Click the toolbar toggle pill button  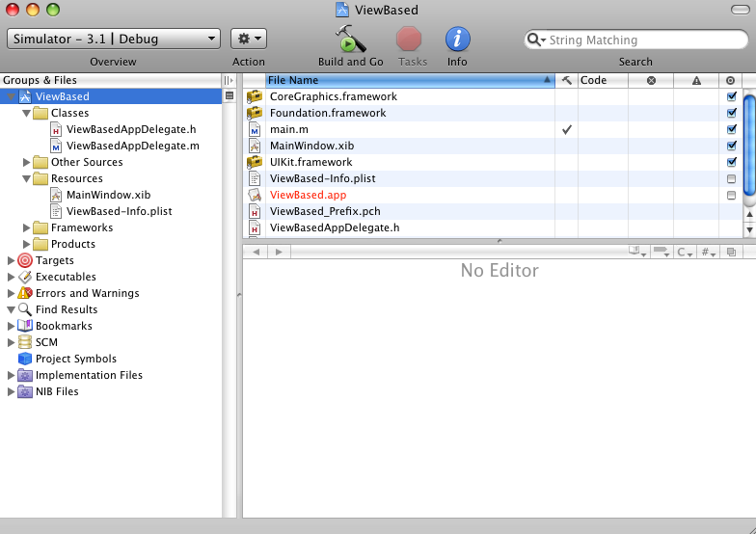point(741,10)
